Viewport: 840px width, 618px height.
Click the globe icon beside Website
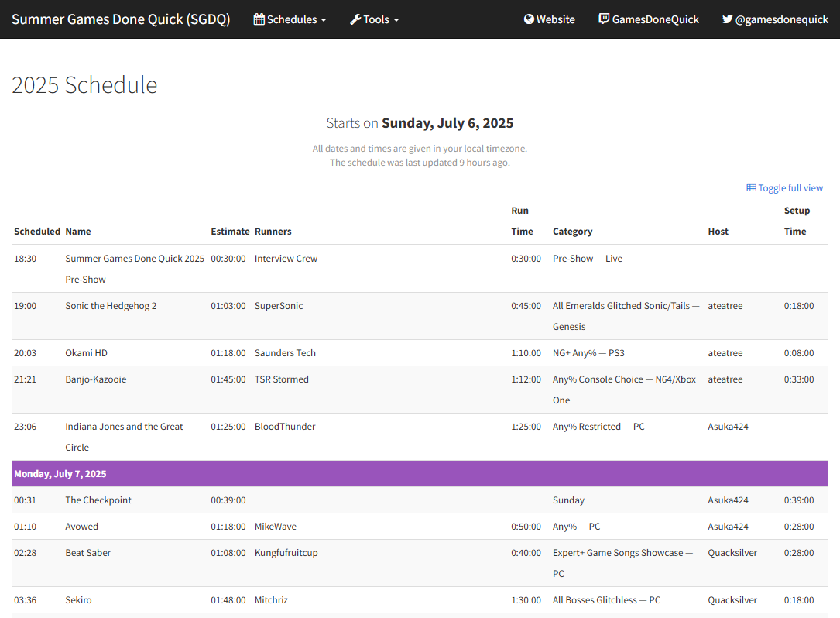tap(529, 19)
